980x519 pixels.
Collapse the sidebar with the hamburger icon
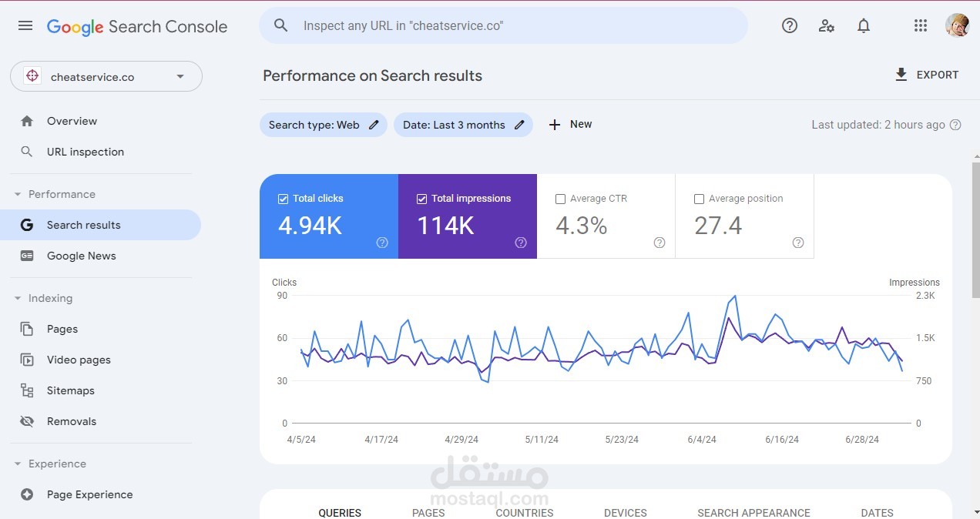click(x=25, y=25)
